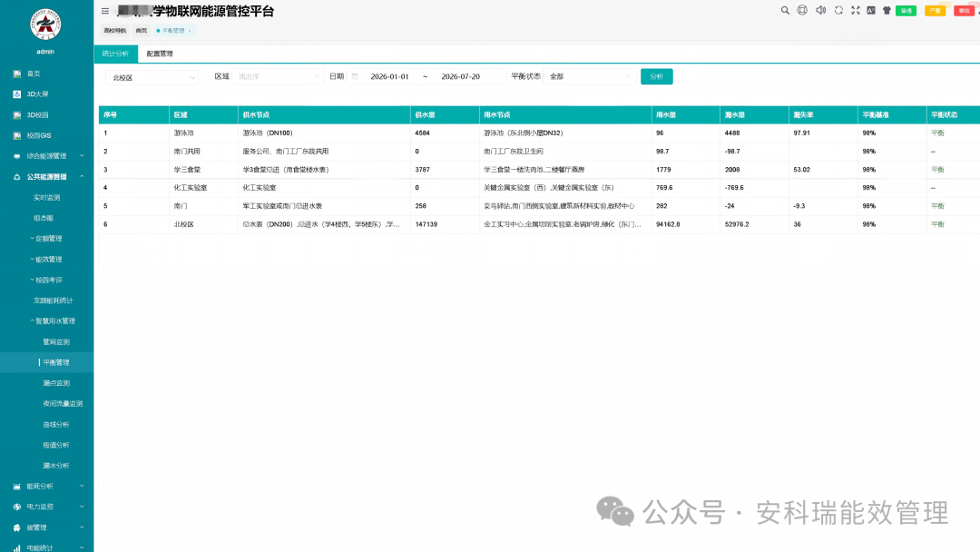The width and height of the screenshot is (980, 552).
Task: Click the 漏失率 column header
Action: click(823, 115)
